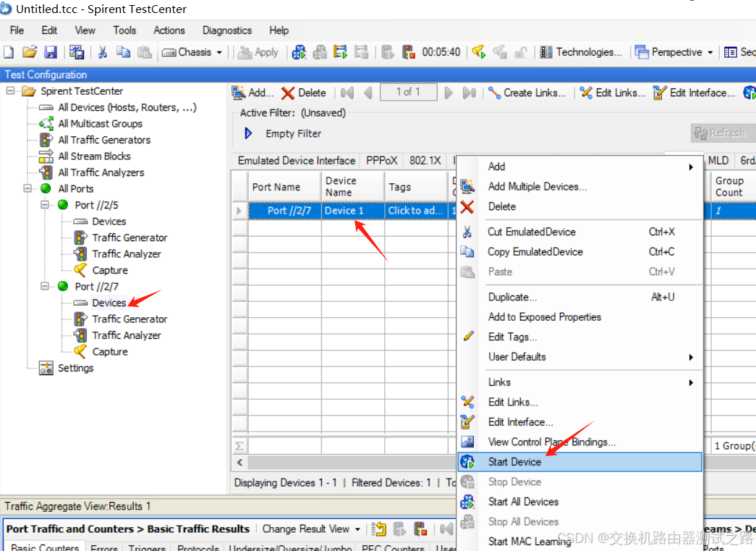Switch to the Emulated Device Interface tab
The height and width of the screenshot is (551, 756).
[x=297, y=160]
